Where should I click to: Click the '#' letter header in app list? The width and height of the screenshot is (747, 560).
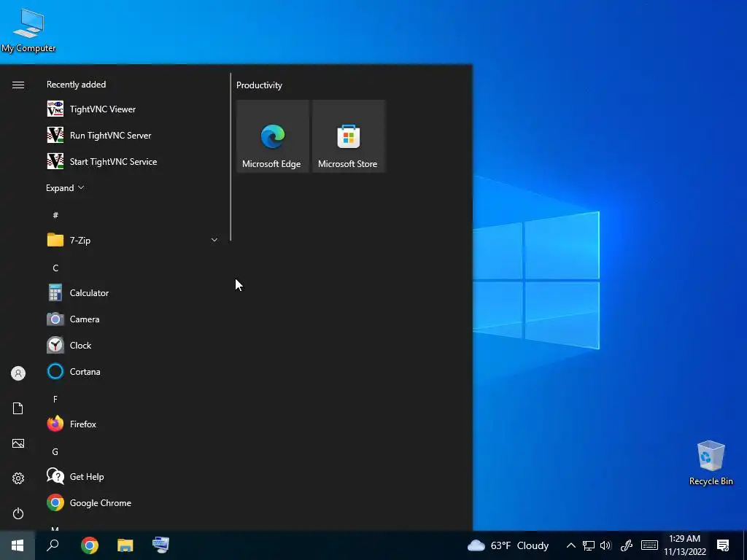tap(55, 215)
